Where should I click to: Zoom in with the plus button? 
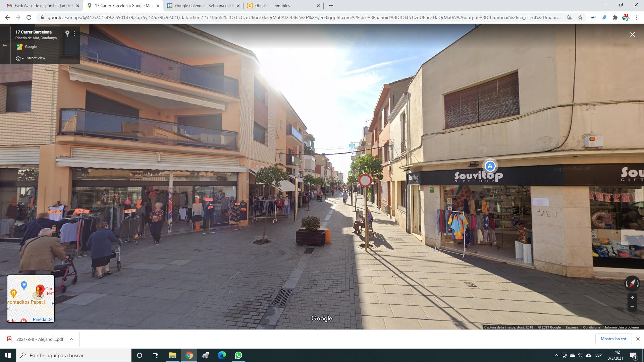pyautogui.click(x=632, y=298)
